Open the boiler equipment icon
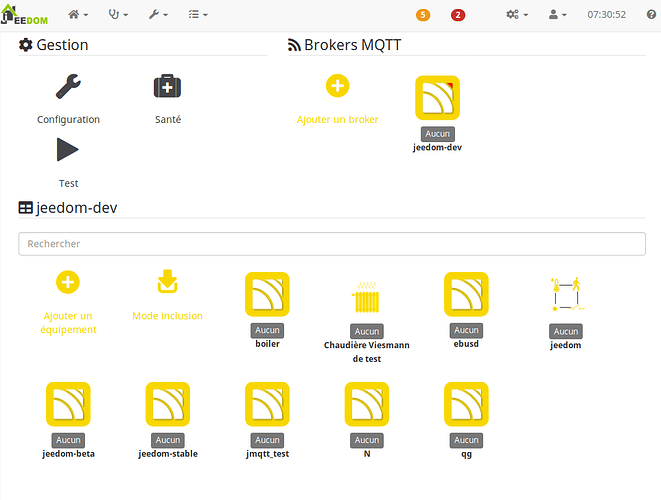Viewport: 661px width, 500px height. pyautogui.click(x=267, y=294)
